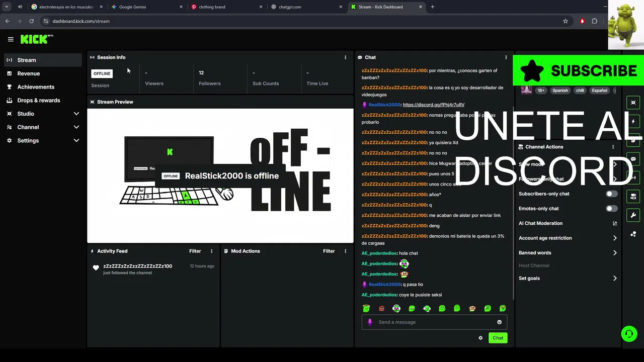Select Revenue in the left sidebar

point(42,73)
